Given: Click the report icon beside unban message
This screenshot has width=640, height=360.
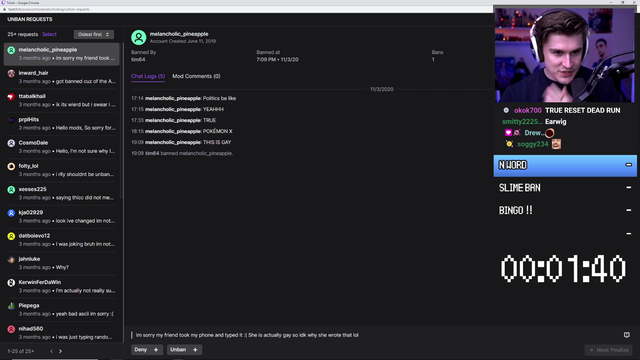Looking at the screenshot, I should (627, 335).
